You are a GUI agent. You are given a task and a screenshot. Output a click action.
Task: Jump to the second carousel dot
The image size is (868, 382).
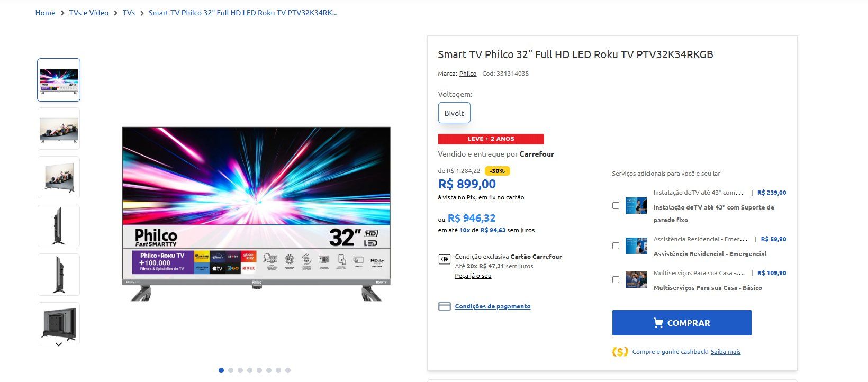(231, 370)
